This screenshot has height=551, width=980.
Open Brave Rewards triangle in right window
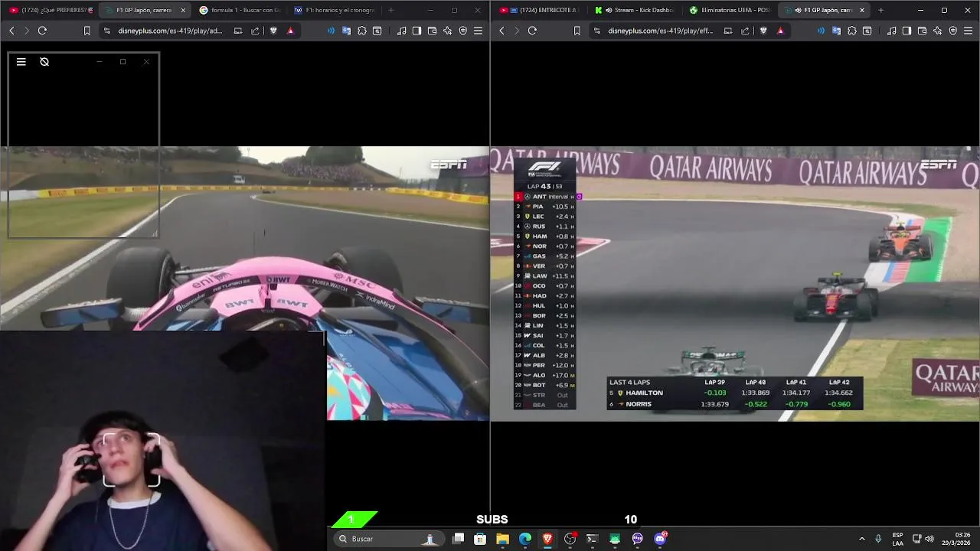pos(780,31)
